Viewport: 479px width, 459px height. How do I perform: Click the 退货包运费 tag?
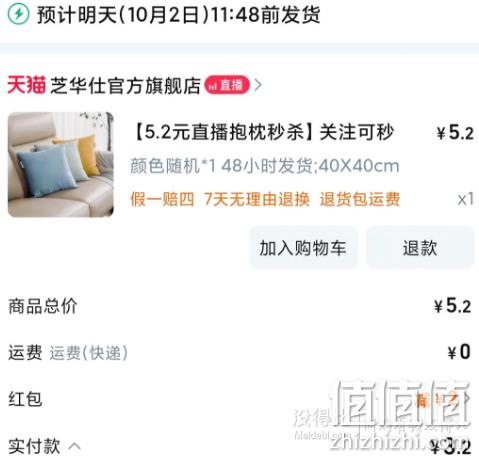(360, 199)
